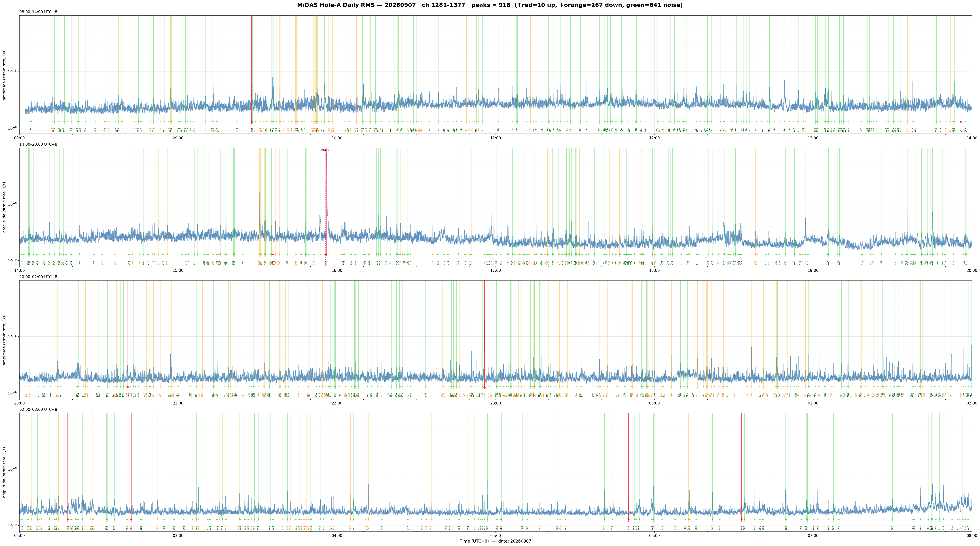Click the '08:00–14:00 UTC+8' panel title

tap(38, 12)
